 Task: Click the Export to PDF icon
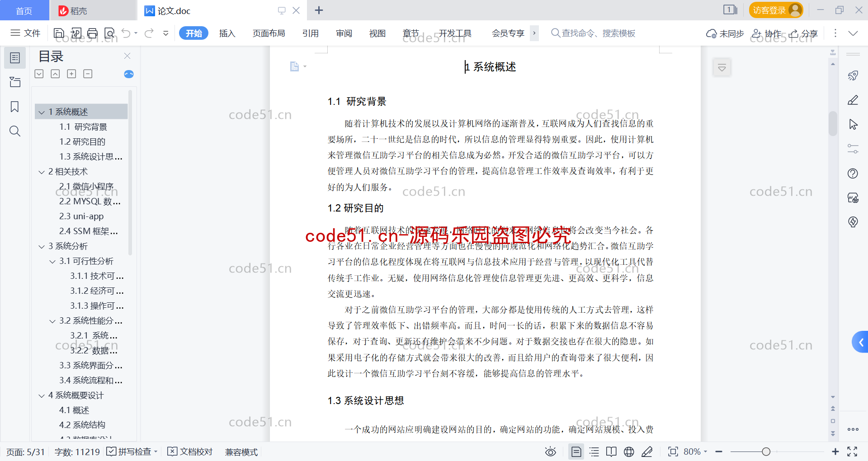[76, 33]
